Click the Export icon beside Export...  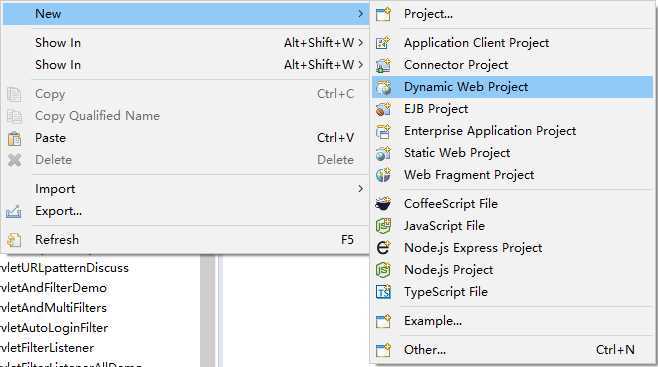tap(13, 211)
